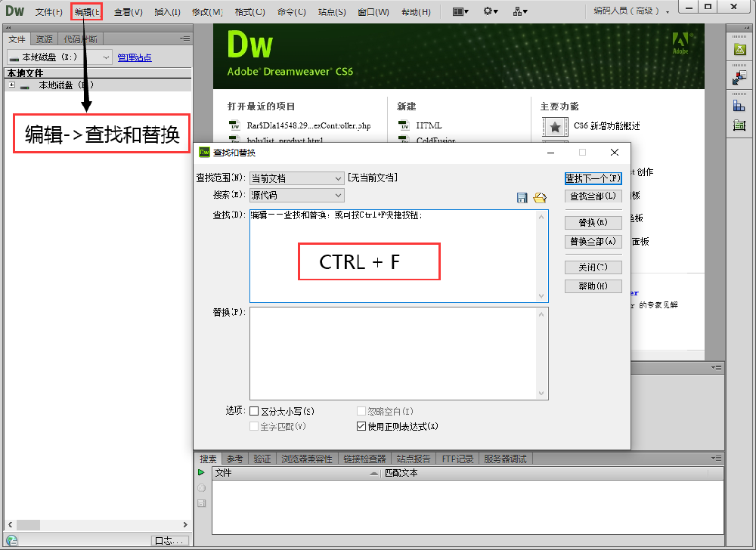
Task: Open the 修改(M) menu
Action: pos(207,11)
